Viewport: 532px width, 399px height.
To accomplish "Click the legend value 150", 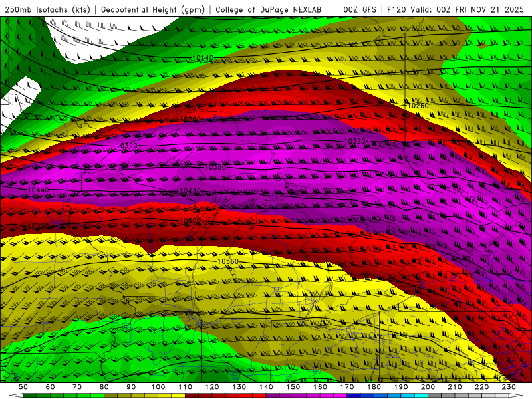I will point(293,387).
